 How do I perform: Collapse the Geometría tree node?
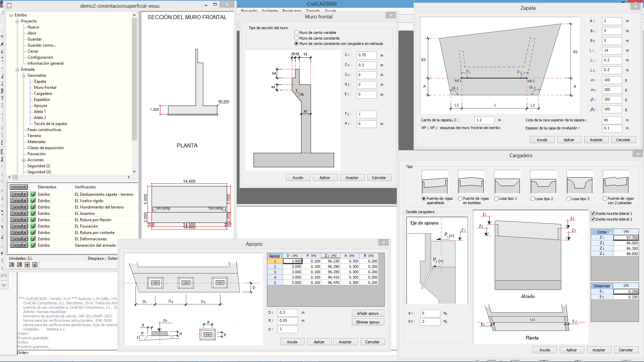coord(24,76)
